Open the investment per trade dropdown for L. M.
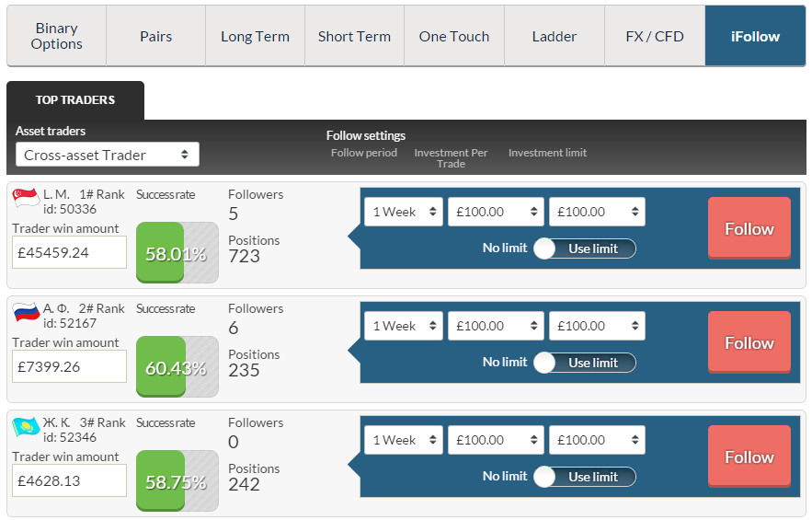Viewport: 812px width, 520px height. (x=496, y=212)
